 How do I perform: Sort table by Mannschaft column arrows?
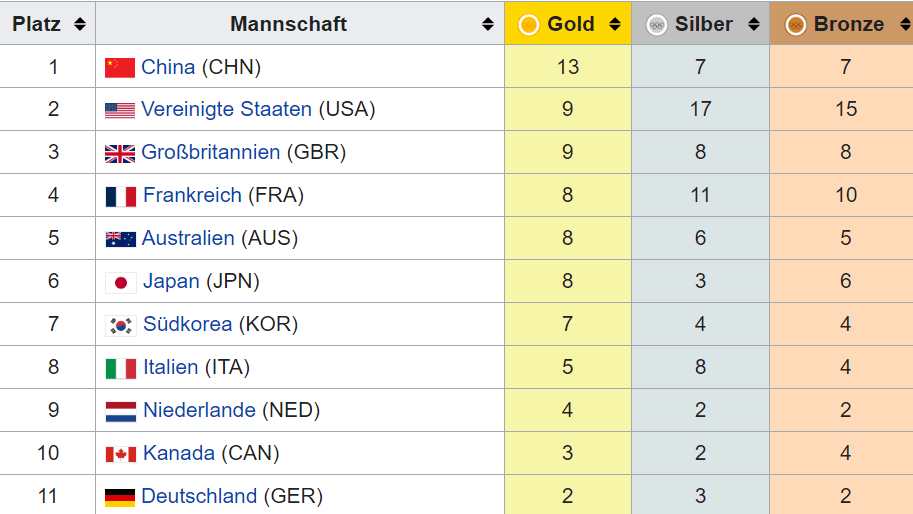487,24
